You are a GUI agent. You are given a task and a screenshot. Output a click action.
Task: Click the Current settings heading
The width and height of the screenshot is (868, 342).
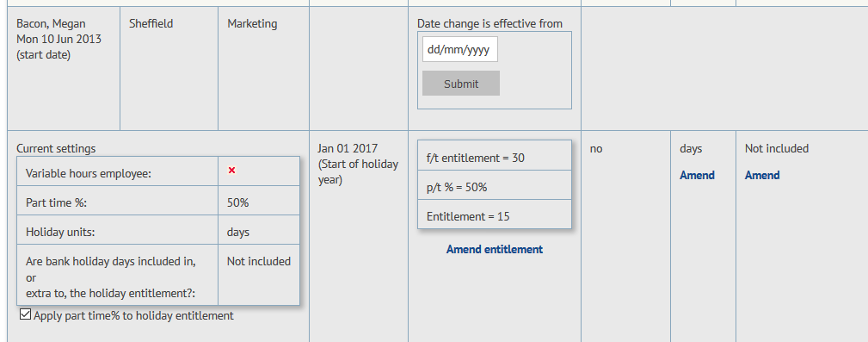click(56, 148)
